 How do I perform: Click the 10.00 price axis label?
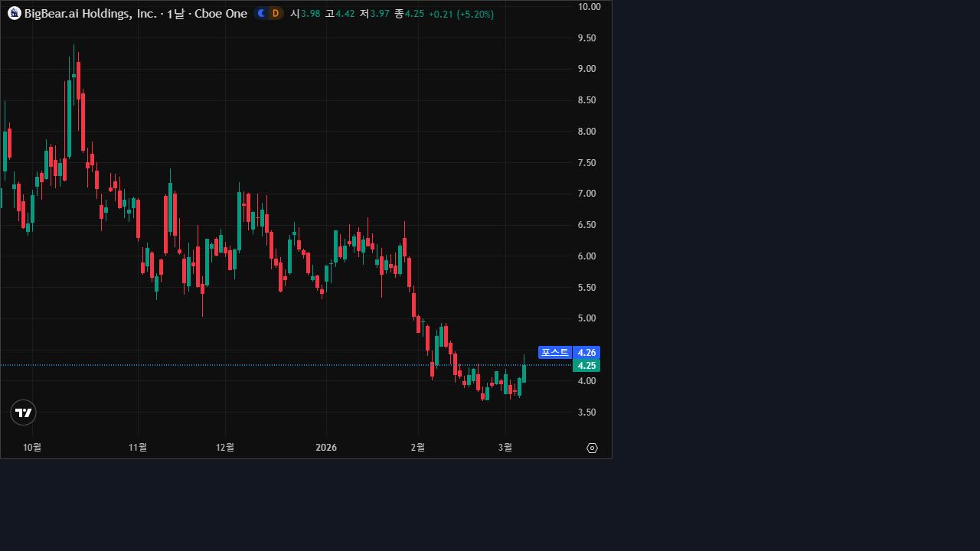coord(590,7)
